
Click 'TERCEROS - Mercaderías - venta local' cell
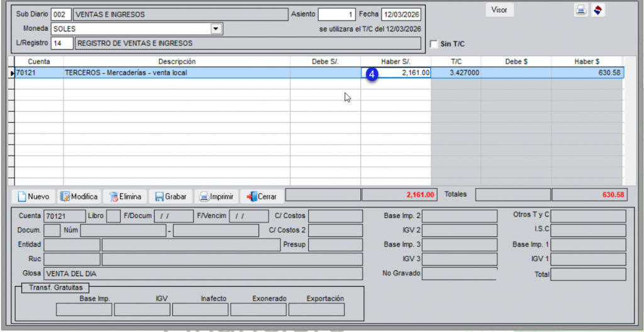(x=177, y=73)
